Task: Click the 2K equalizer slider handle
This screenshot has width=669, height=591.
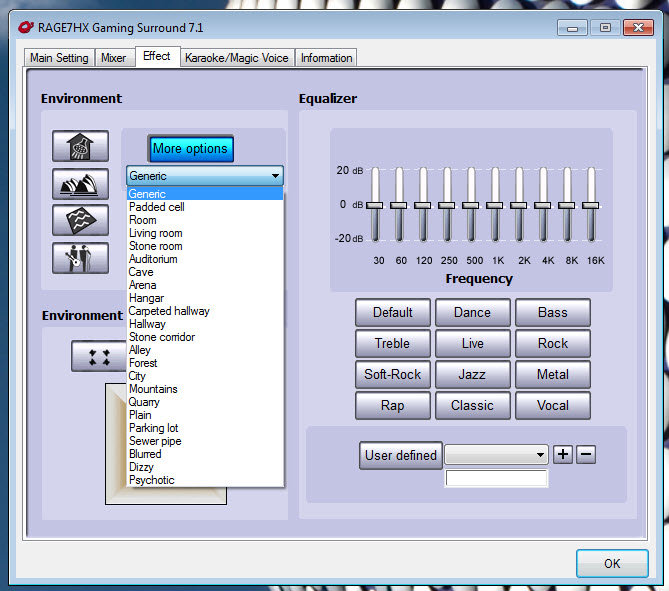Action: [519, 205]
